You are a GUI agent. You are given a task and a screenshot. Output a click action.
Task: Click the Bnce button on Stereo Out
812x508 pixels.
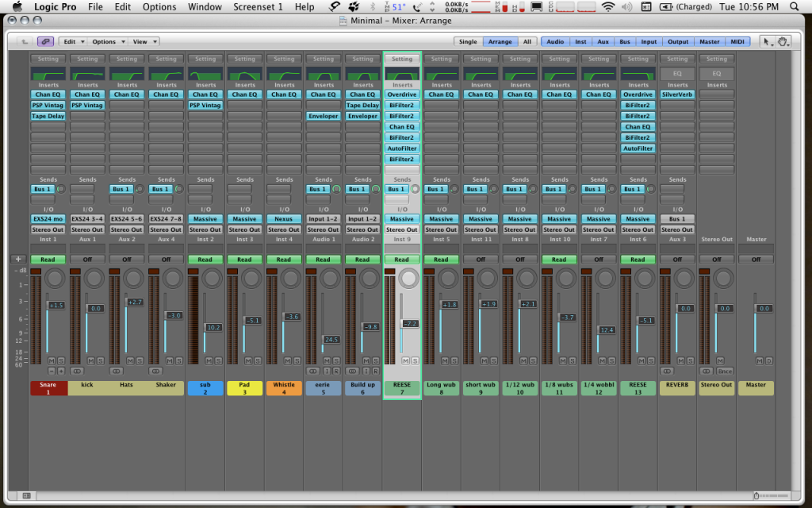[x=725, y=371]
